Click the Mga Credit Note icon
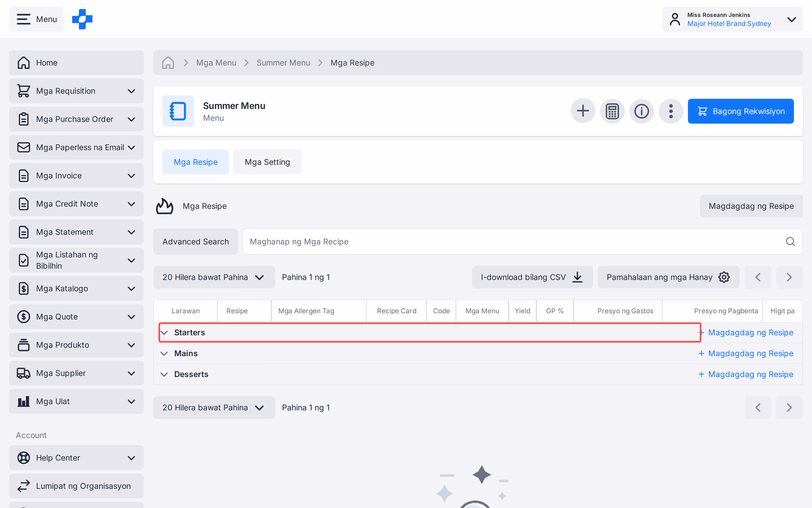This screenshot has height=508, width=812. [x=23, y=204]
